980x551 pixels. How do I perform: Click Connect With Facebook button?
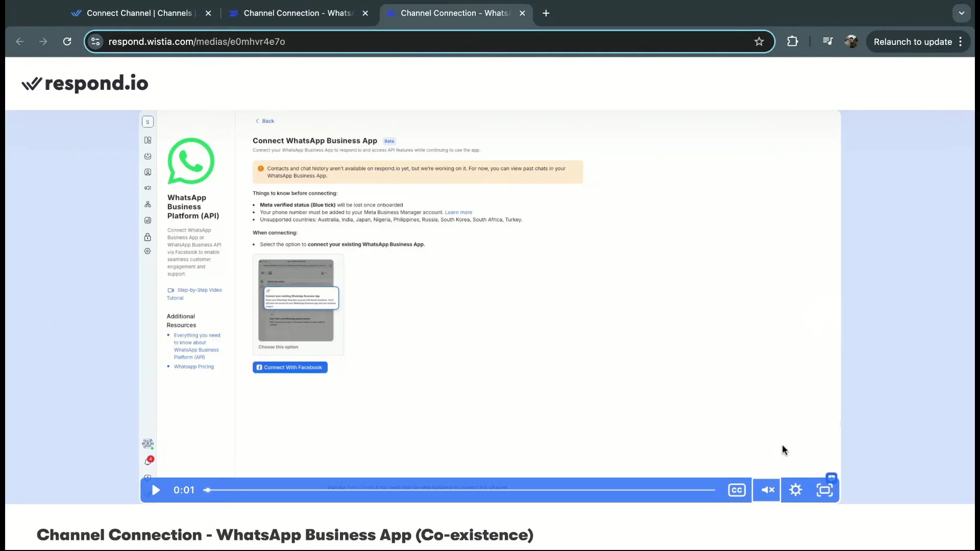point(290,368)
